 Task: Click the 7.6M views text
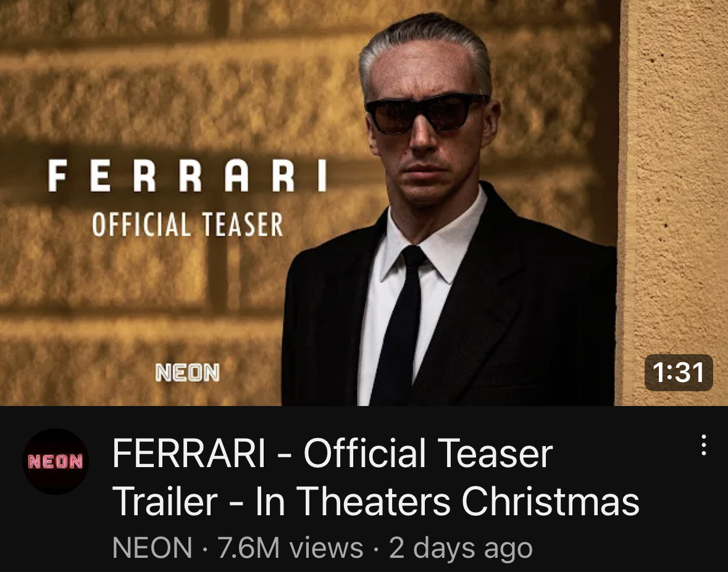pyautogui.click(x=290, y=547)
